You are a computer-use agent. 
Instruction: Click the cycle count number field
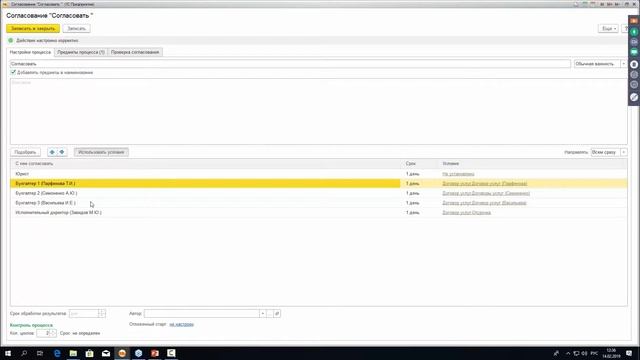[x=43, y=333]
